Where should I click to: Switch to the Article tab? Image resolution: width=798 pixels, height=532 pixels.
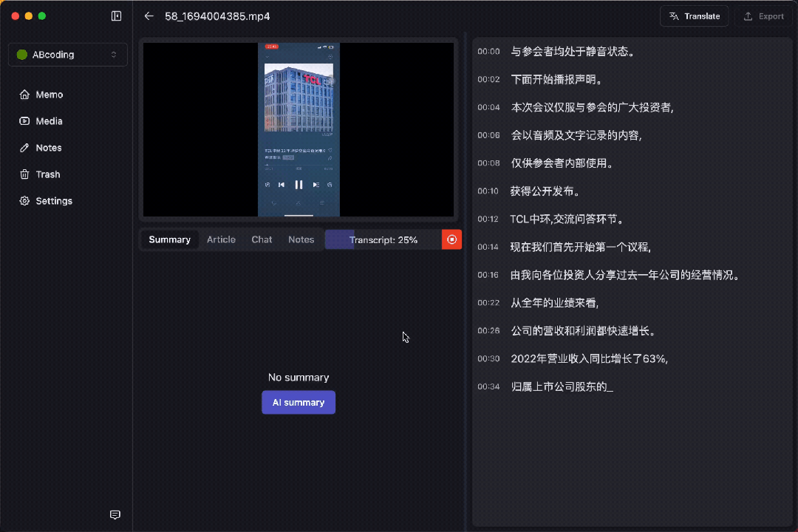[x=221, y=239]
